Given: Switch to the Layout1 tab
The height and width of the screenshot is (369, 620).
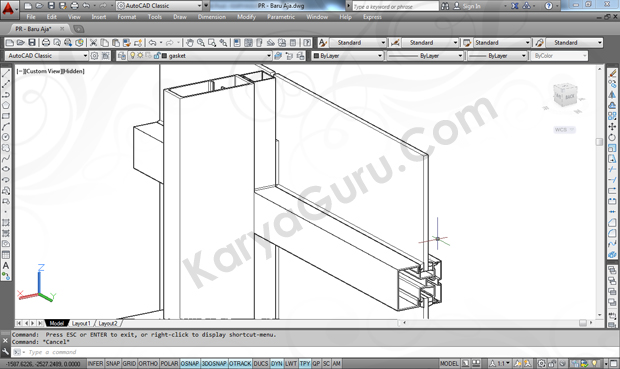Looking at the screenshot, I should pyautogui.click(x=81, y=324).
